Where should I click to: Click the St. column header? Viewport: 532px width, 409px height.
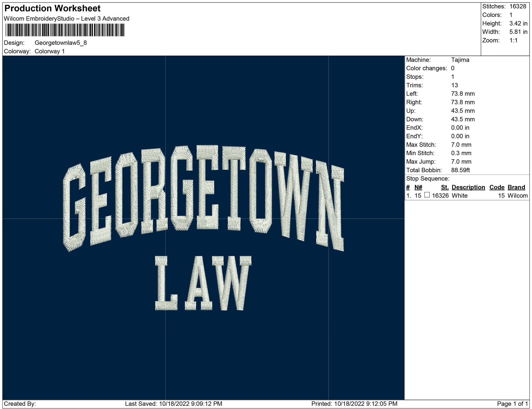445,187
